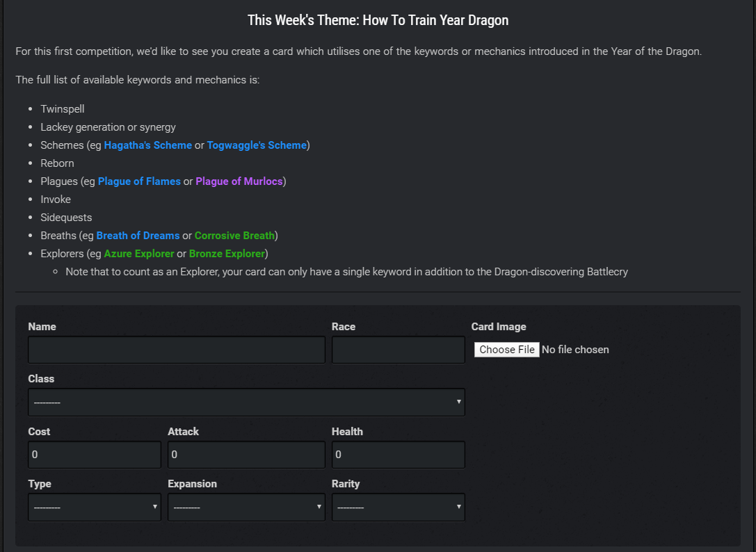Focus the Name input field
Screen dimensions: 756x552
pyautogui.click(x=177, y=350)
